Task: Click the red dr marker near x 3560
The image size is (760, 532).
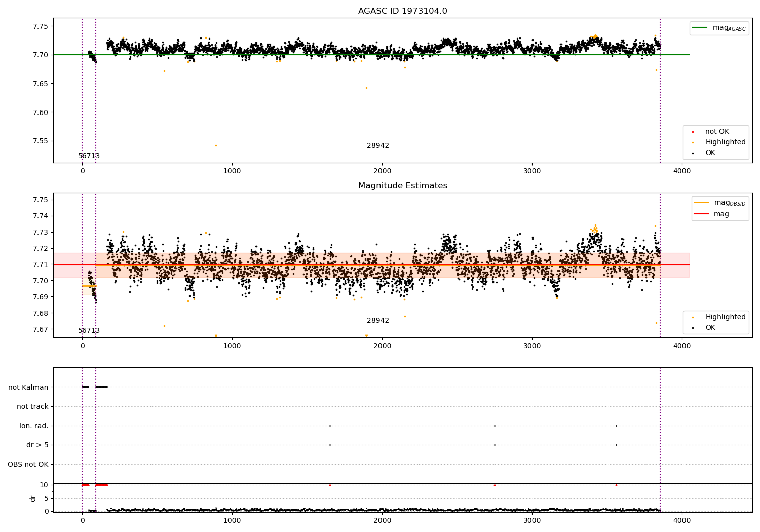Action: click(616, 485)
